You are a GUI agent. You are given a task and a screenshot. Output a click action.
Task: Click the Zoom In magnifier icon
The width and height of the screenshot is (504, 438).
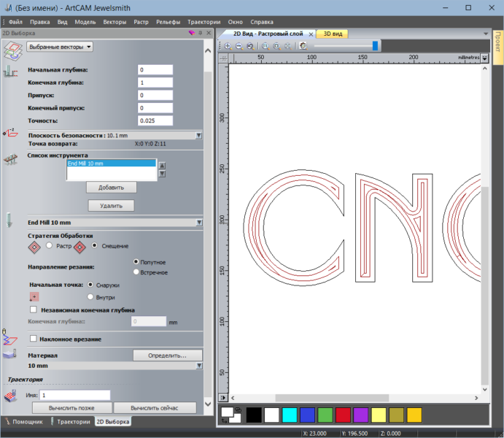click(228, 46)
